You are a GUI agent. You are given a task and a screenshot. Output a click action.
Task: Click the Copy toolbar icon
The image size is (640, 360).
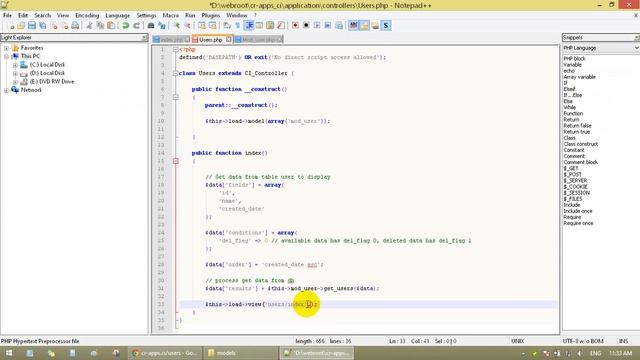click(100, 26)
